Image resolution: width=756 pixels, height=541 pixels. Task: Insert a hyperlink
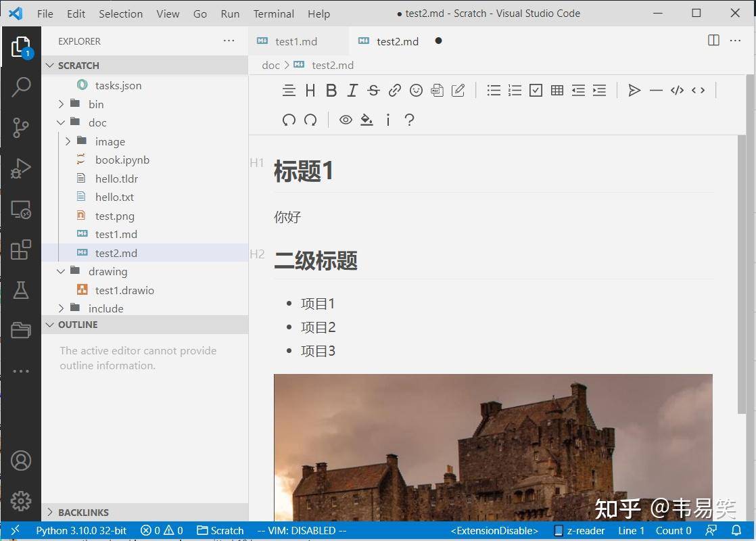[x=395, y=90]
